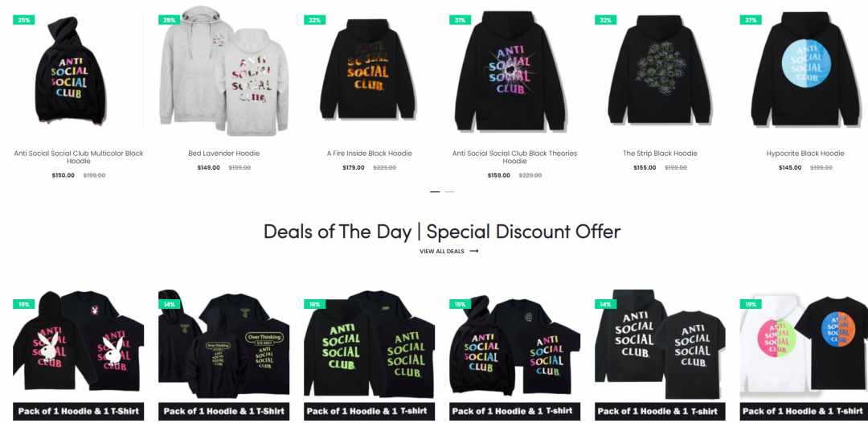The width and height of the screenshot is (868, 423).
Task: Click the 37% badge on Hypocrite Black Hoodie
Action: point(751,20)
